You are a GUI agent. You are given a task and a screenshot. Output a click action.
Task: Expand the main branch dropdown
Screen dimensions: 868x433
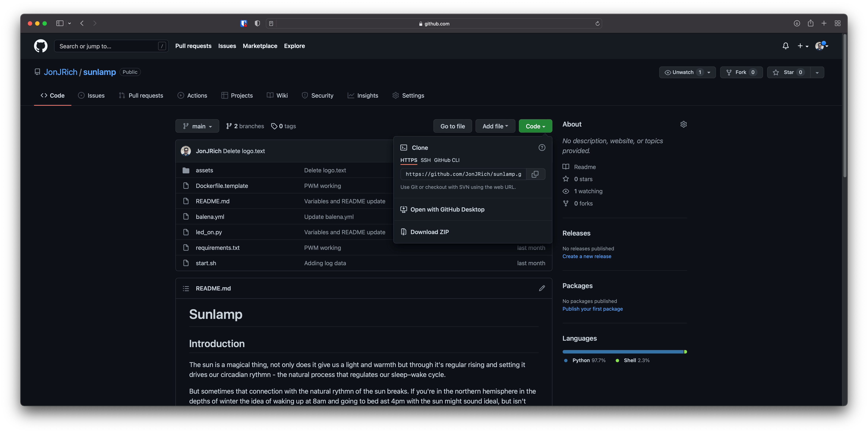(x=197, y=126)
